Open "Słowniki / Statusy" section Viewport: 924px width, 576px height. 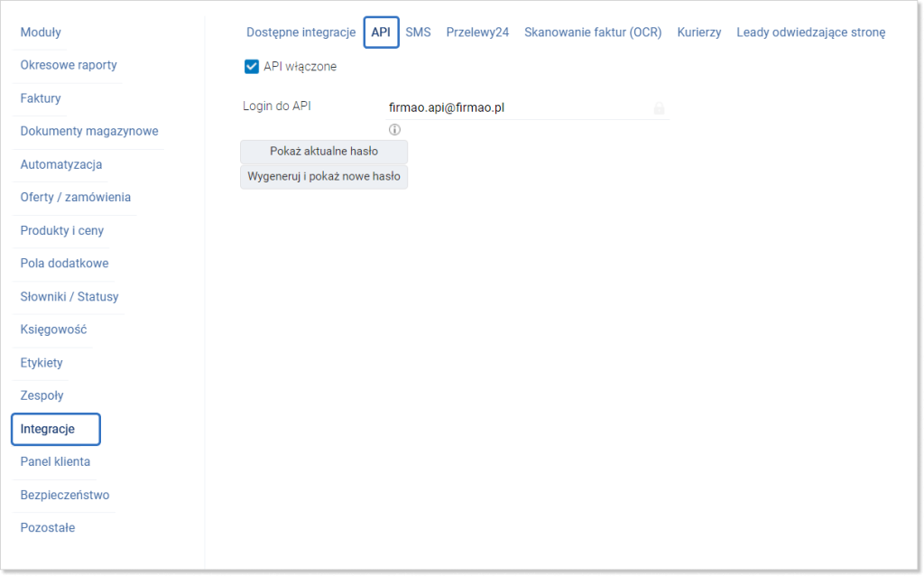click(69, 296)
